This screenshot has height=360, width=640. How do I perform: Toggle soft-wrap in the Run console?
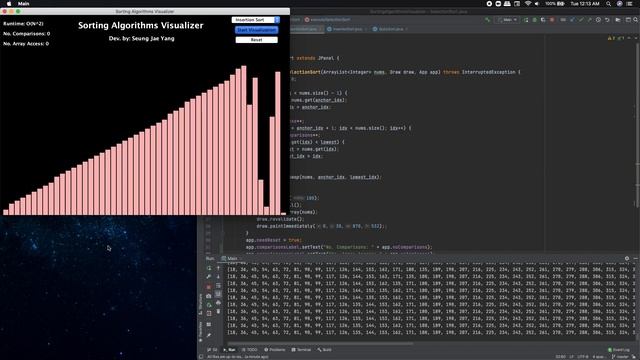[x=218, y=285]
